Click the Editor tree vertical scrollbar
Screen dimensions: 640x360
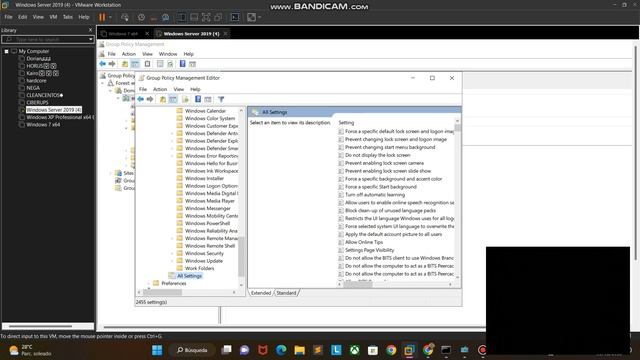tap(241, 256)
